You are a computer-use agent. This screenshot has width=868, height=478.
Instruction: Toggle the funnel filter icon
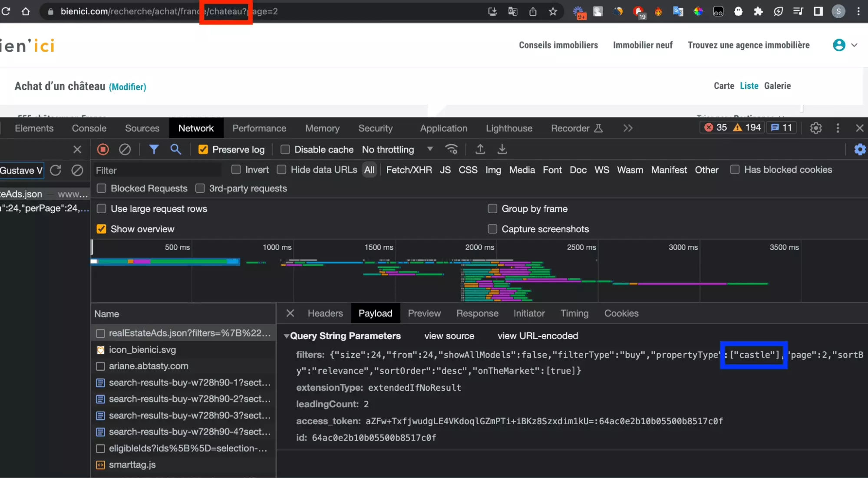coord(154,149)
